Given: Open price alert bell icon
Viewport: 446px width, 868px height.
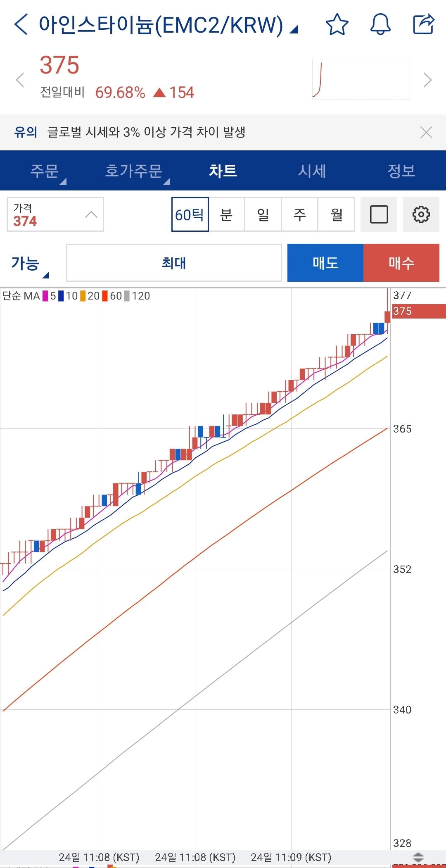Looking at the screenshot, I should [380, 24].
